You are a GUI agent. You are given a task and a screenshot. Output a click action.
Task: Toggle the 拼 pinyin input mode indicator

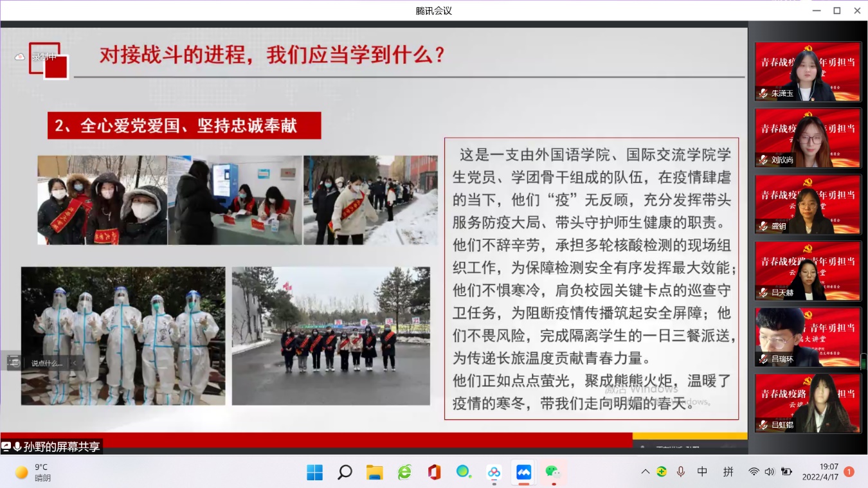click(x=728, y=472)
